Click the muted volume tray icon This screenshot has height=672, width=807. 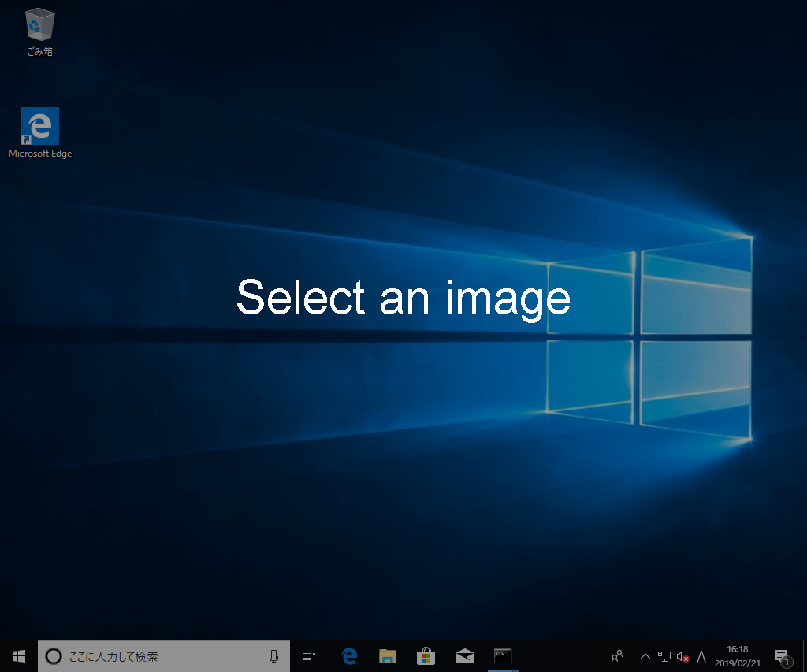682,656
